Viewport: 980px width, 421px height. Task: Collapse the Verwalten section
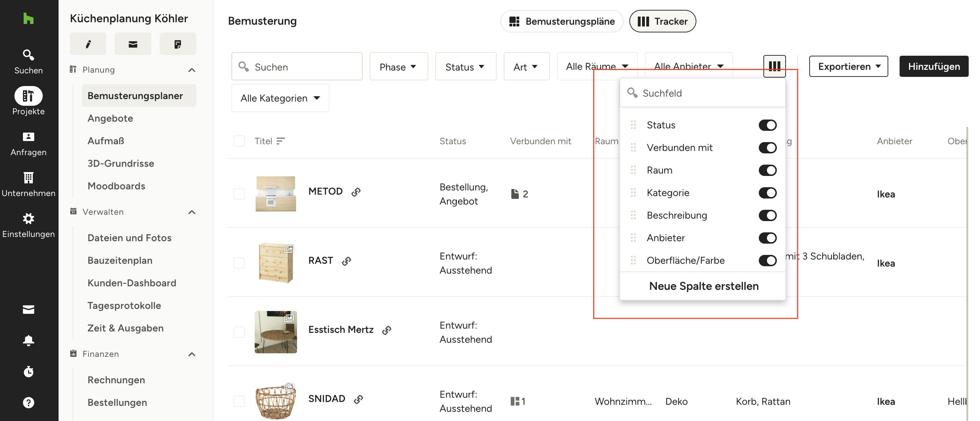[x=192, y=212]
